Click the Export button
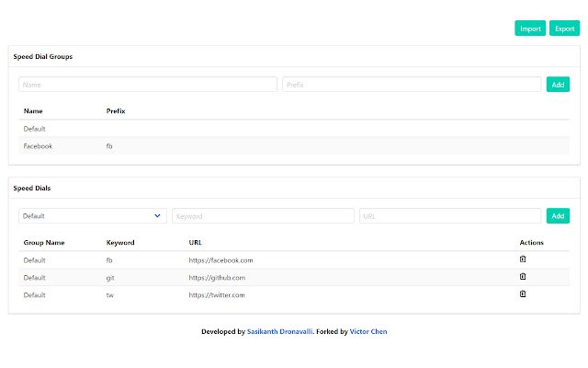588x368 pixels. [x=564, y=29]
